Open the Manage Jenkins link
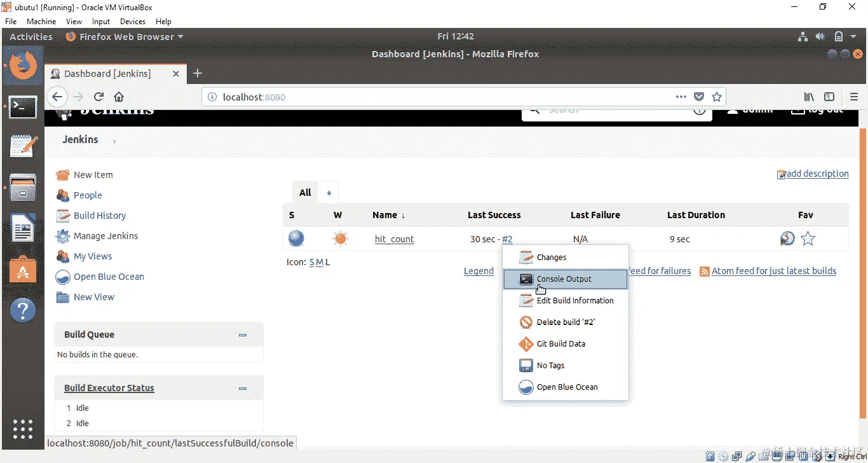868x463 pixels. point(105,236)
